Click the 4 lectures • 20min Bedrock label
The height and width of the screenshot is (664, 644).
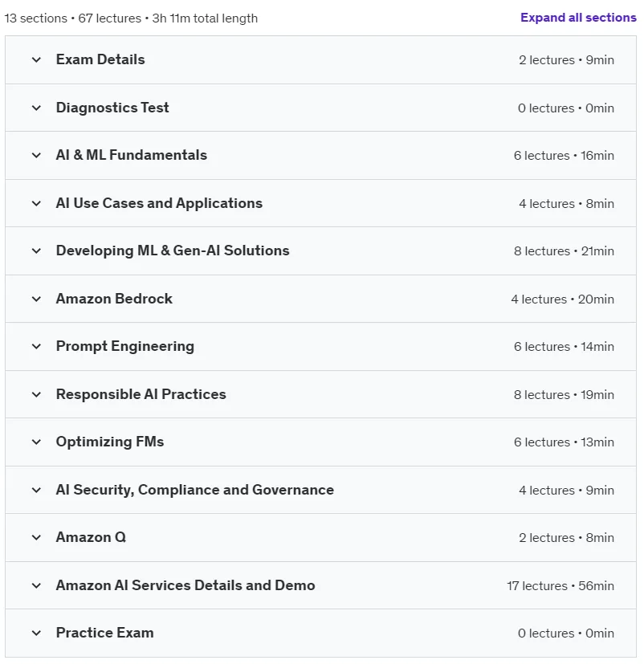[562, 299]
